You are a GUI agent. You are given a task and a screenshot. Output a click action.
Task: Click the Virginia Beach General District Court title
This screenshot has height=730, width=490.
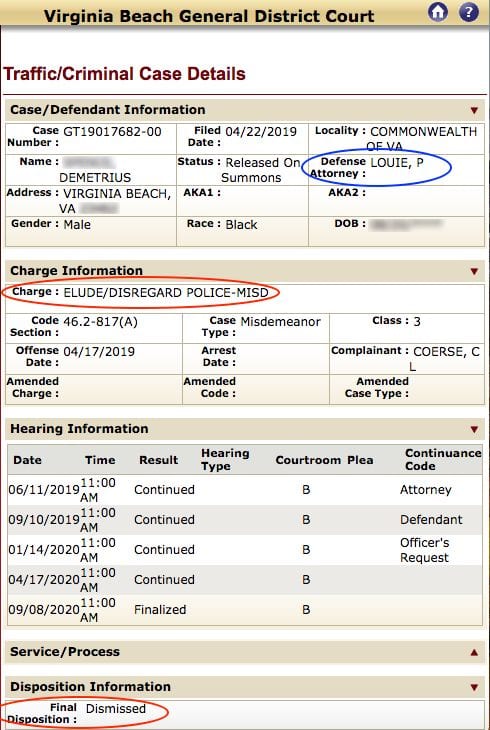coord(209,16)
